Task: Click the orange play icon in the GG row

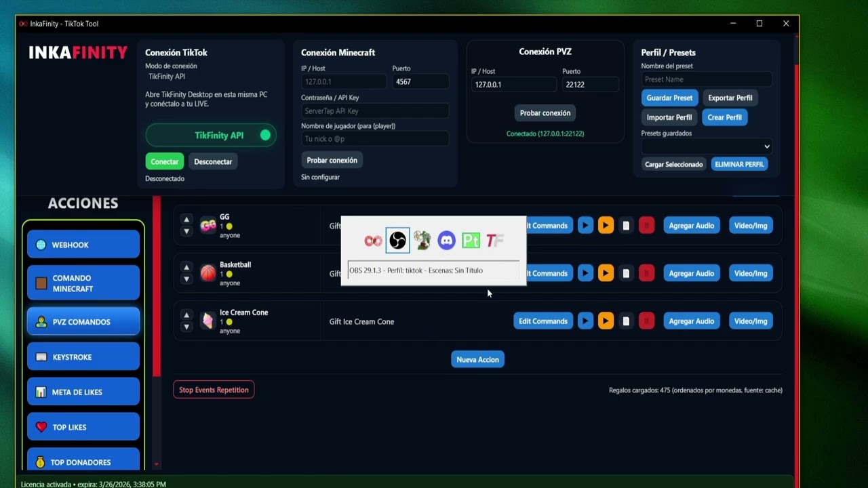Action: tap(606, 226)
